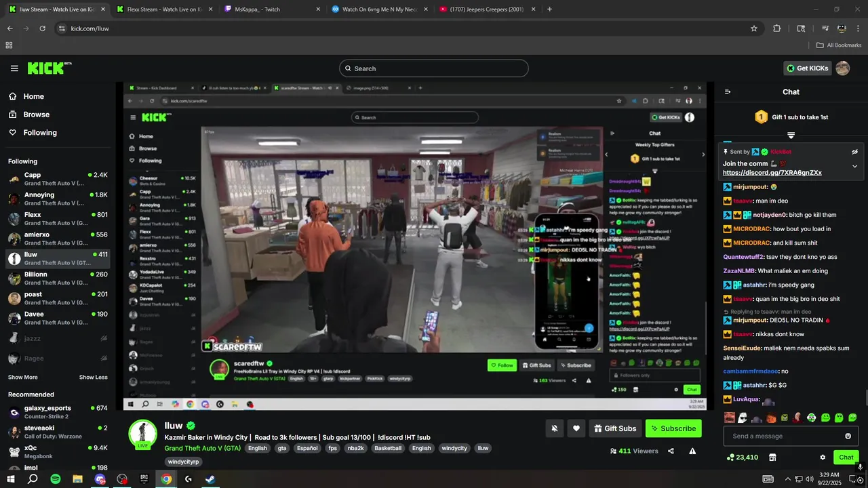
Task: Toggle follow with the heart button
Action: tap(576, 428)
